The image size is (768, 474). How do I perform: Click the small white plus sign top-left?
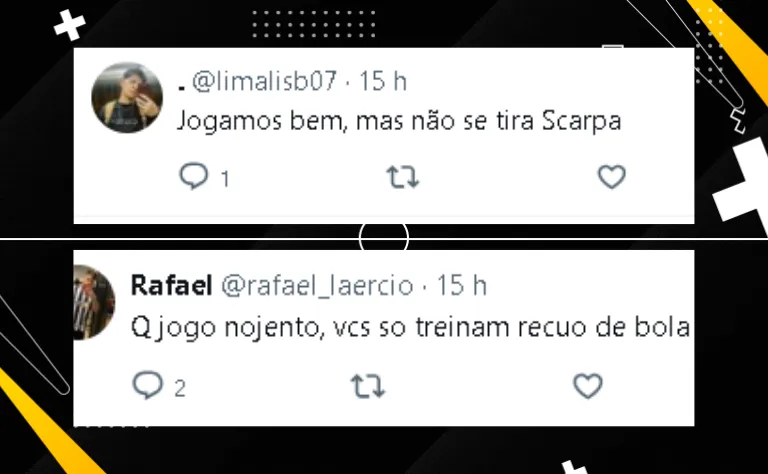pos(70,24)
